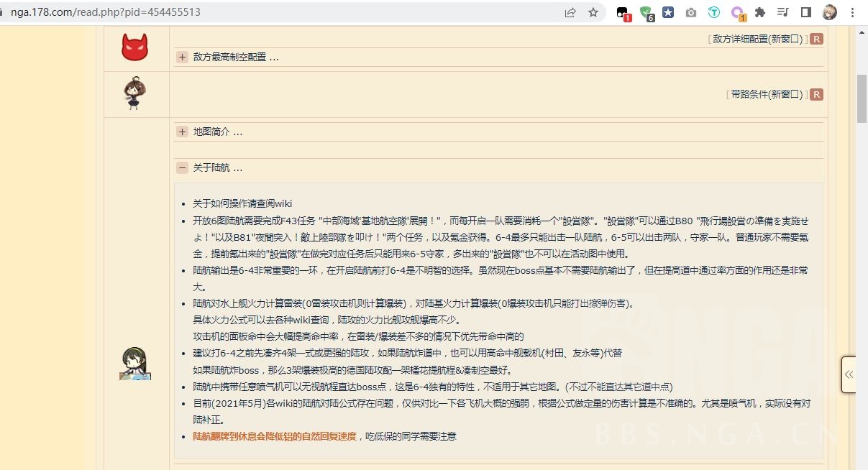The height and width of the screenshot is (470, 868).
Task: Click the blue star extension icon
Action: pyautogui.click(x=668, y=12)
